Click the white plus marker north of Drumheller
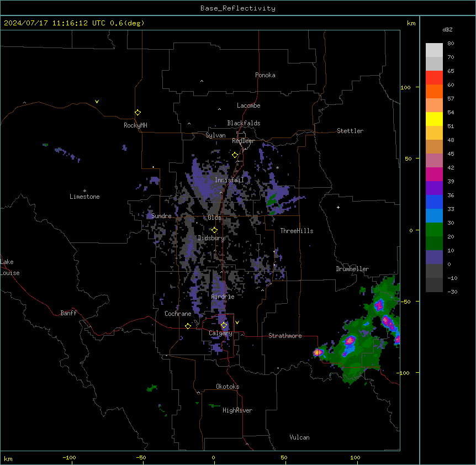Screen dimensions: 476x465 coord(338,207)
